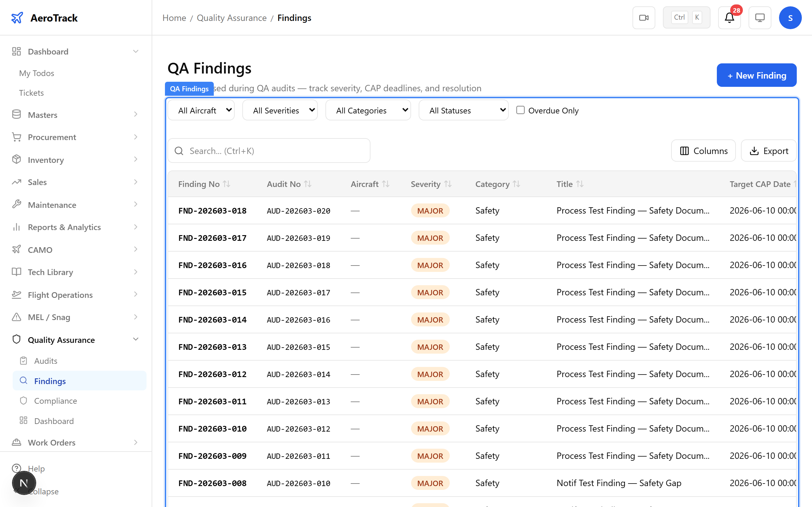Viewport: 812px width, 507px height.
Task: Click the Tech Library book icon
Action: [16, 272]
